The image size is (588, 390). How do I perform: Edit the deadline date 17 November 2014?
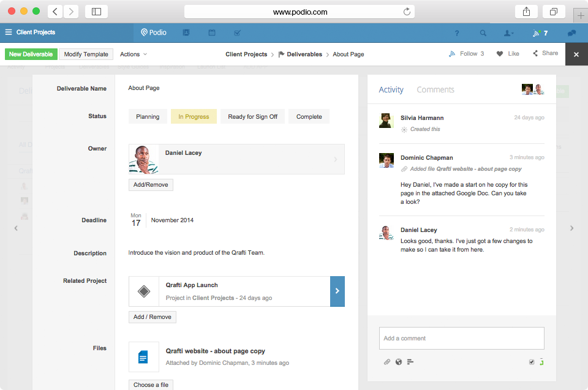[x=162, y=220]
